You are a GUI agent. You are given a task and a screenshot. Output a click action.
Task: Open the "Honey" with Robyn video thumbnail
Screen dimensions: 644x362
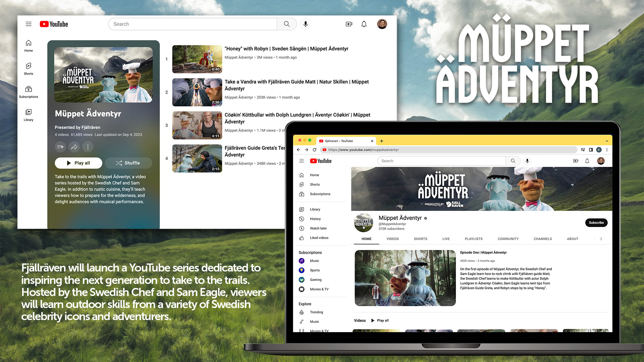(x=197, y=59)
